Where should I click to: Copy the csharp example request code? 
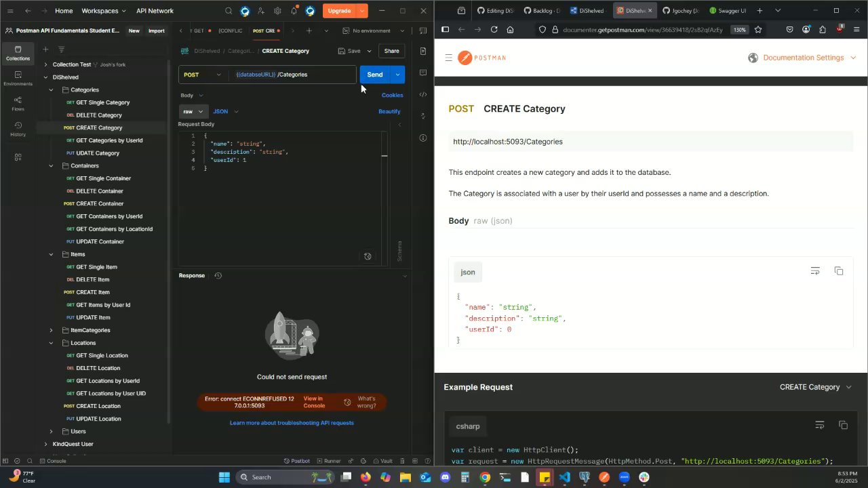(843, 425)
